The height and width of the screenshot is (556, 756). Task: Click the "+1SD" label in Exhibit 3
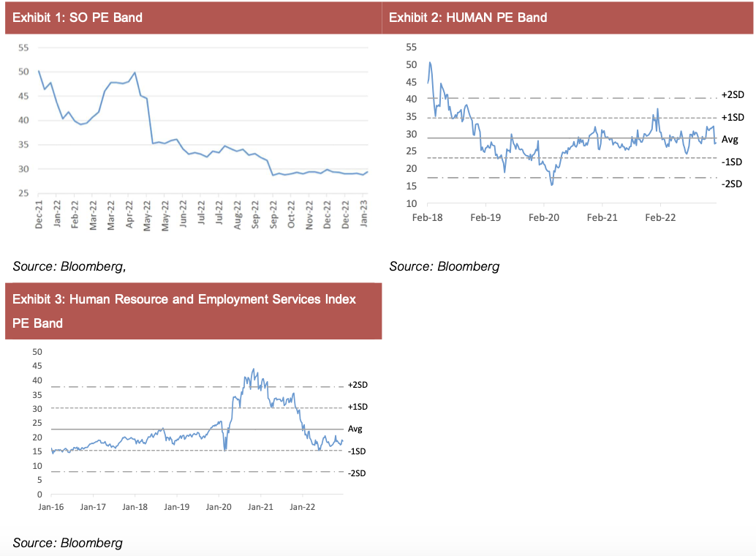(x=358, y=407)
